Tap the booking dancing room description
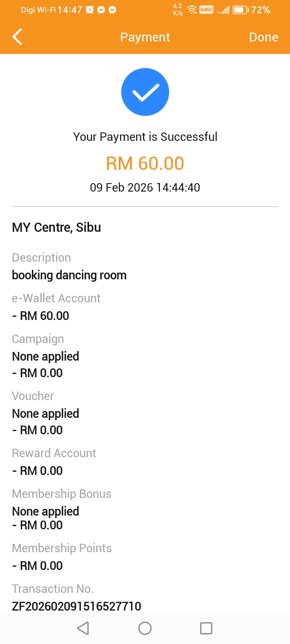Screen dimensions: 290x644 click(x=69, y=275)
